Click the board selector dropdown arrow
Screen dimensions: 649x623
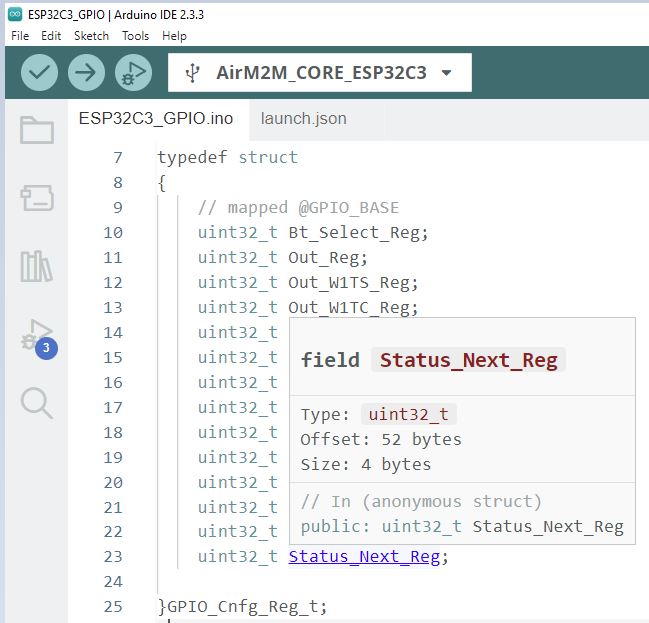pos(446,73)
